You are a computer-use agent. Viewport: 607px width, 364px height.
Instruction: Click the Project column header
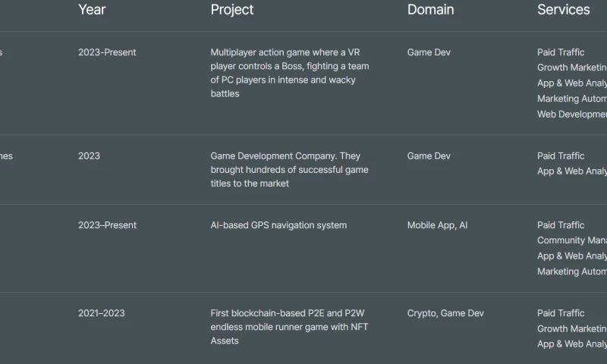click(x=232, y=10)
